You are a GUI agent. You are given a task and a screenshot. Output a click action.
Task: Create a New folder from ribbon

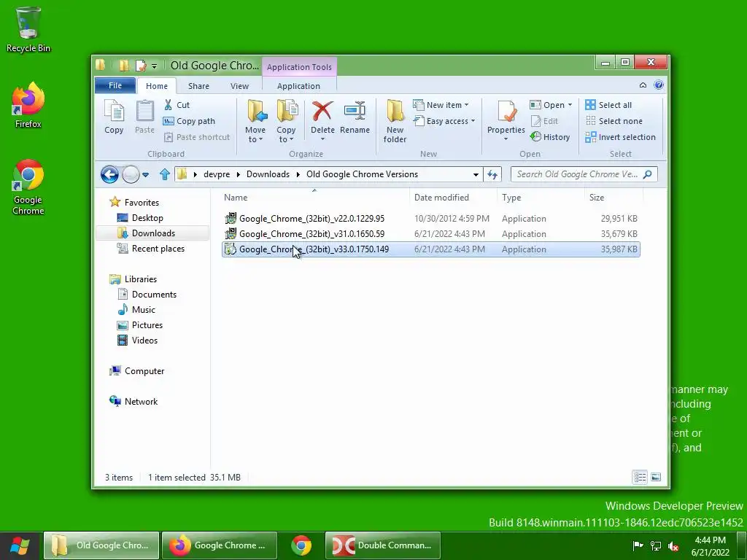(395, 121)
